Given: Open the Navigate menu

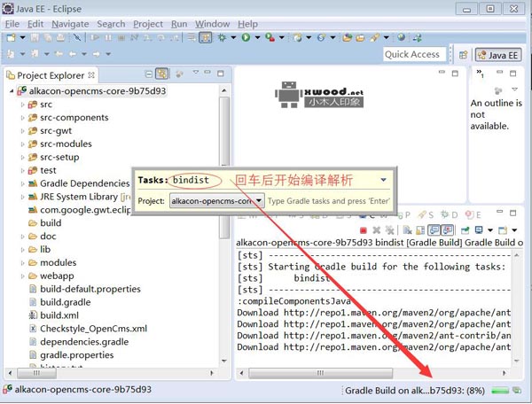Looking at the screenshot, I should 69,24.
